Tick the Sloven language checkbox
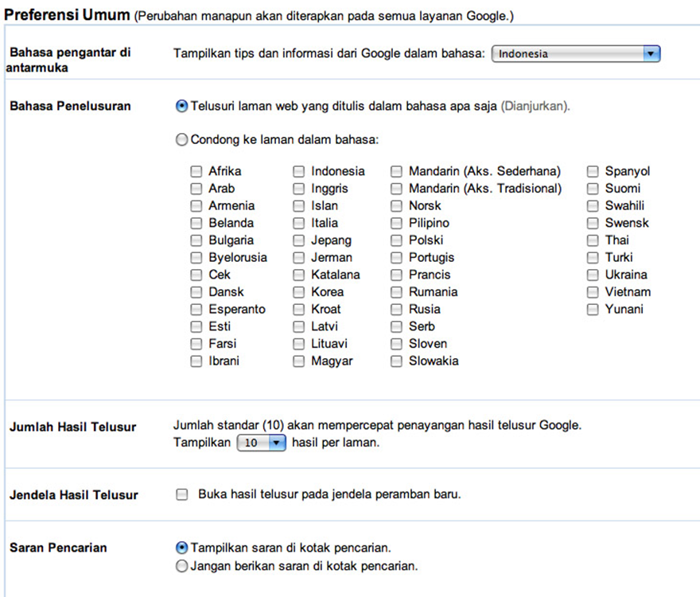 pyautogui.click(x=396, y=344)
